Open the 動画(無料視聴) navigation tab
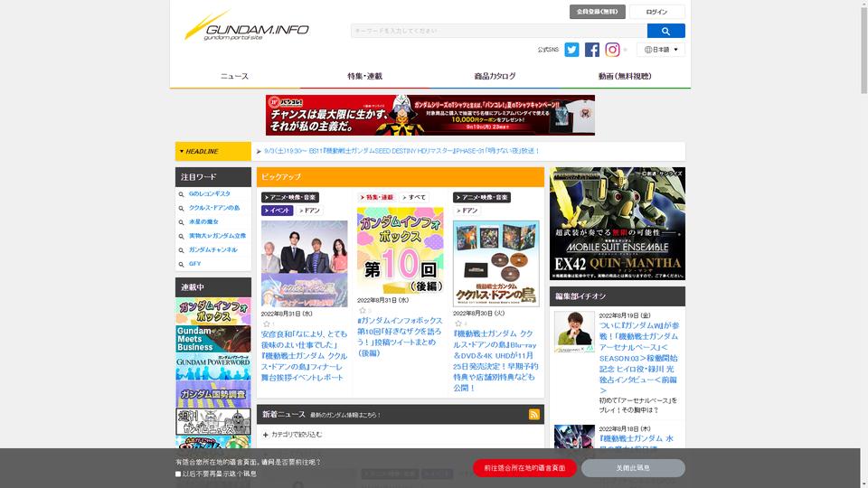The image size is (868, 488). (625, 76)
